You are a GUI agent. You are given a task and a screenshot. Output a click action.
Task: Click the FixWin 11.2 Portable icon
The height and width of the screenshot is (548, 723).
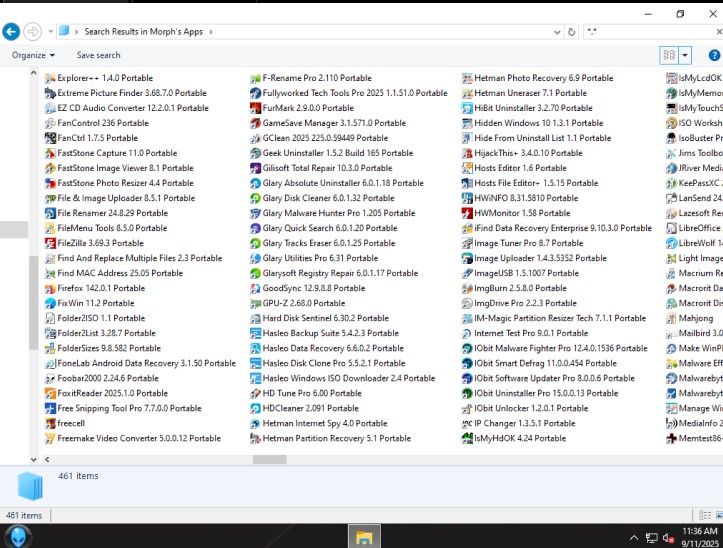point(50,303)
